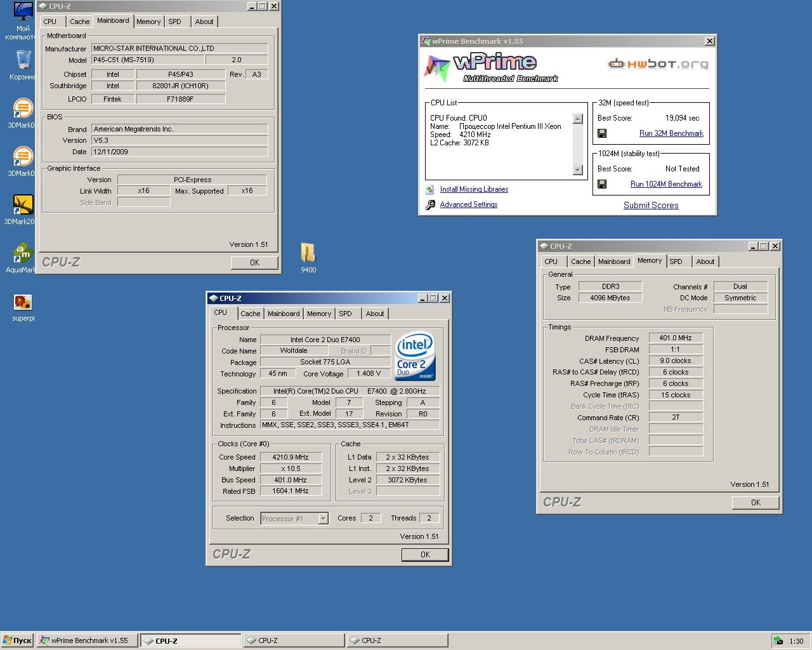Close the wPrime Benchmark window

click(x=709, y=41)
